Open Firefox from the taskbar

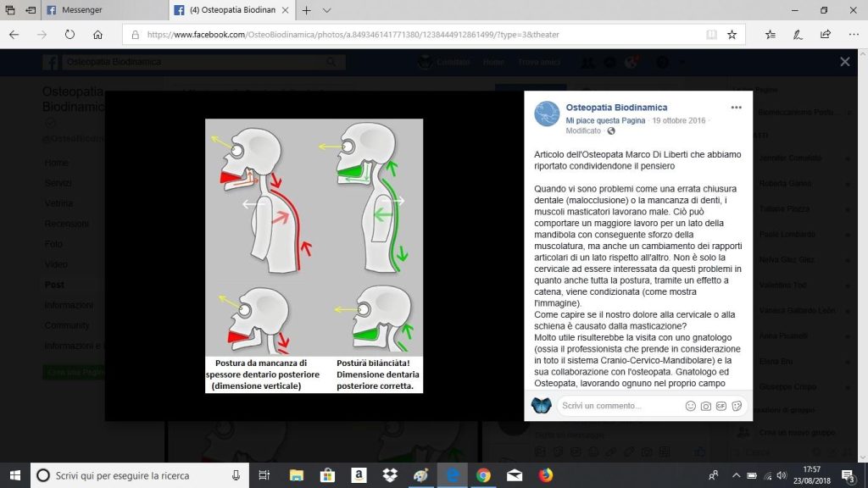coord(546,475)
